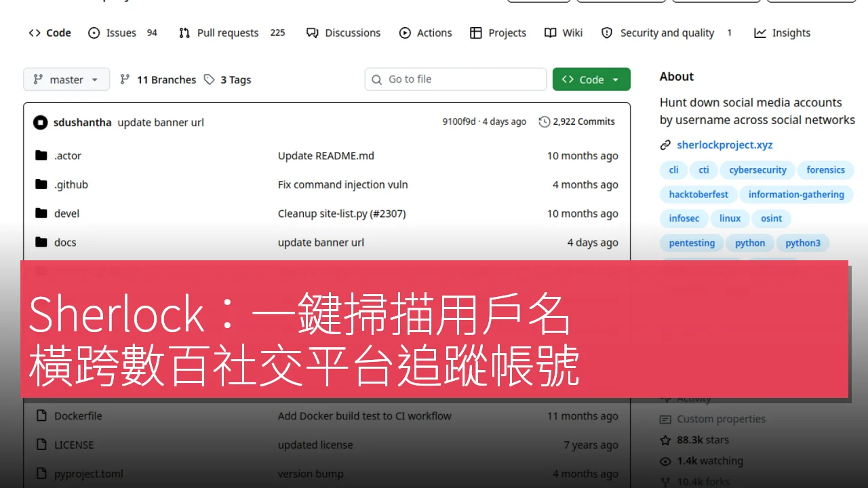Open the Issues tab
Screen dimensions: 868x488
[123, 33]
